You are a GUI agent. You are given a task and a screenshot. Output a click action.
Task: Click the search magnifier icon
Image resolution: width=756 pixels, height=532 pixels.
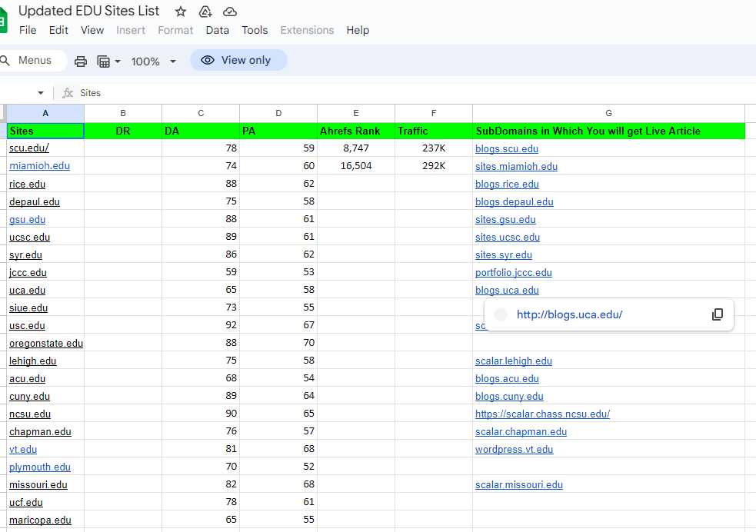pyautogui.click(x=5, y=61)
